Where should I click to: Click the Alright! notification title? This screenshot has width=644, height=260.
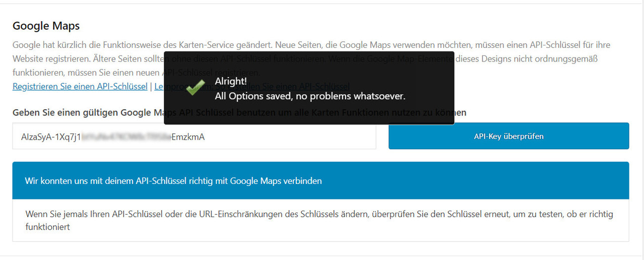(x=231, y=82)
